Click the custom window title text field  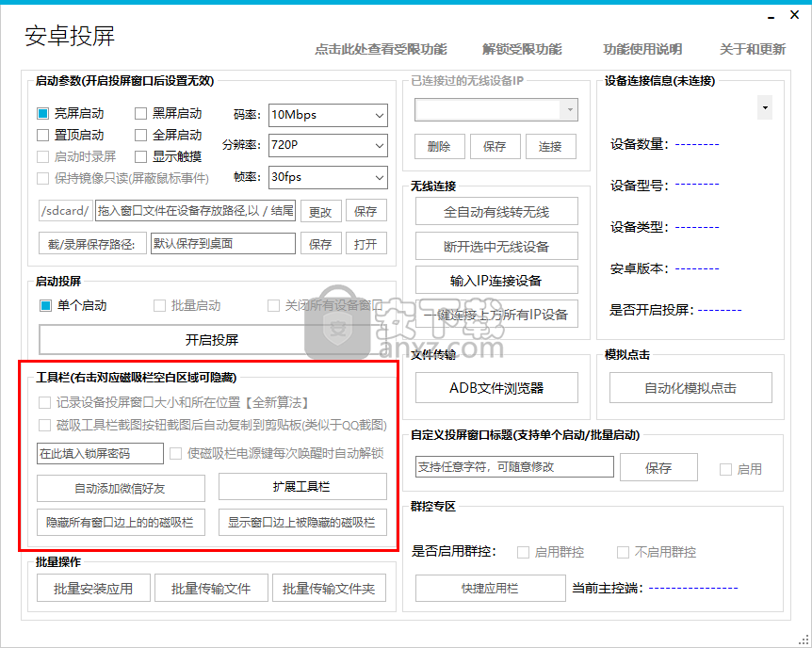click(x=514, y=467)
